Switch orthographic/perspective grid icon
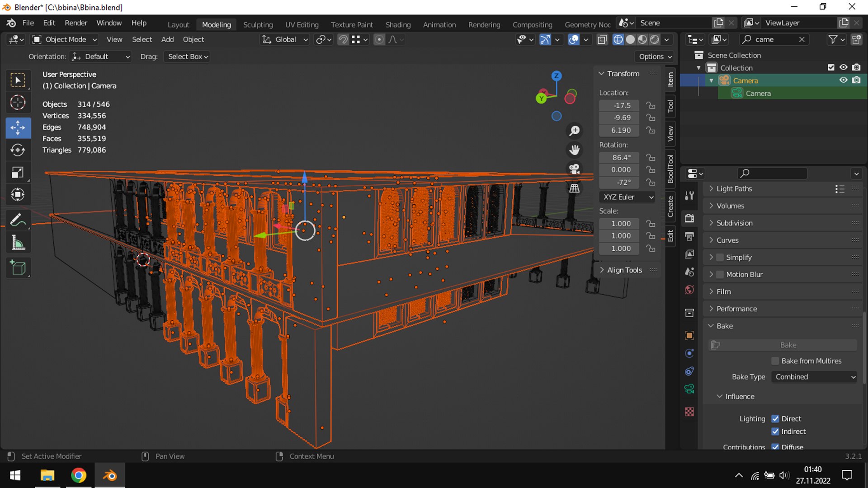Image resolution: width=868 pixels, height=488 pixels. click(575, 188)
